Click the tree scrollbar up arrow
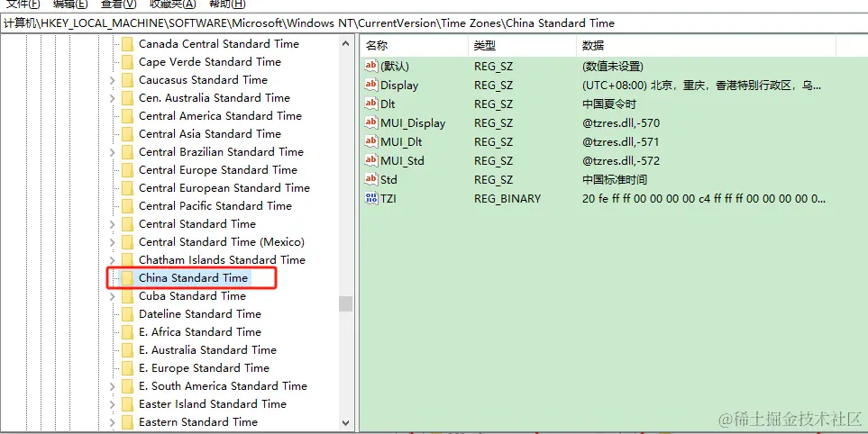 (346, 44)
